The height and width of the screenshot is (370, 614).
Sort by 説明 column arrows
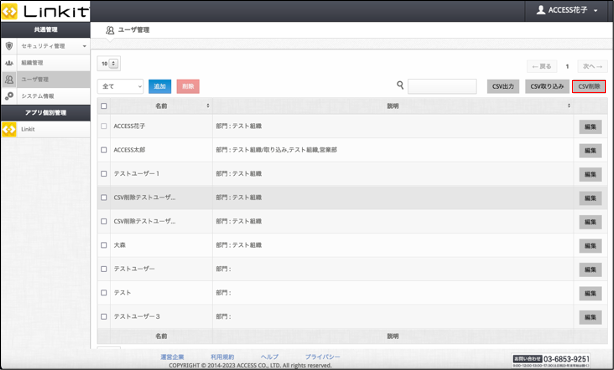[x=569, y=106]
